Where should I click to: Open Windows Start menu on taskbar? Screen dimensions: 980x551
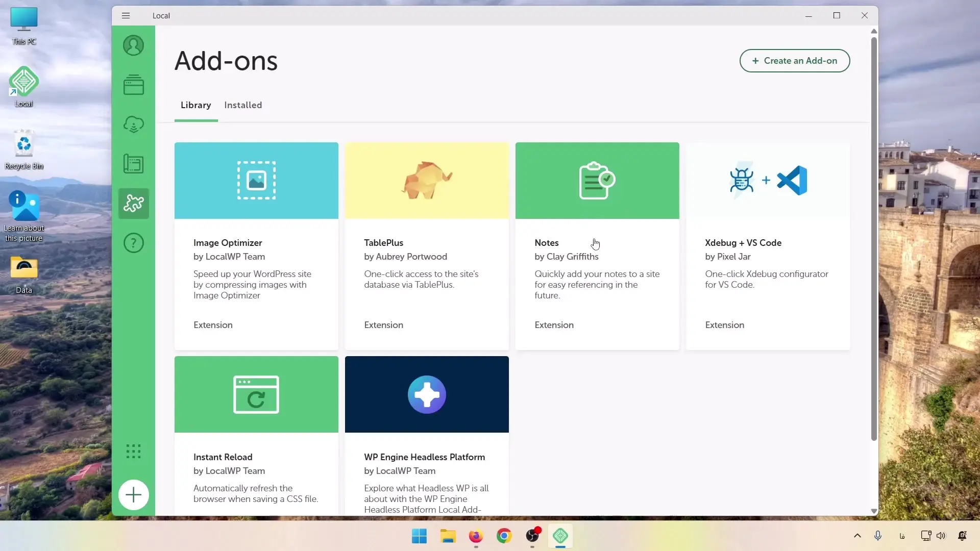point(419,536)
